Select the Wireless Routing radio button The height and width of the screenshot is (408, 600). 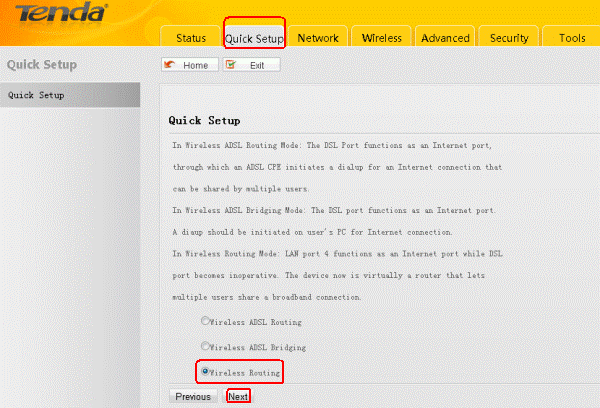206,371
